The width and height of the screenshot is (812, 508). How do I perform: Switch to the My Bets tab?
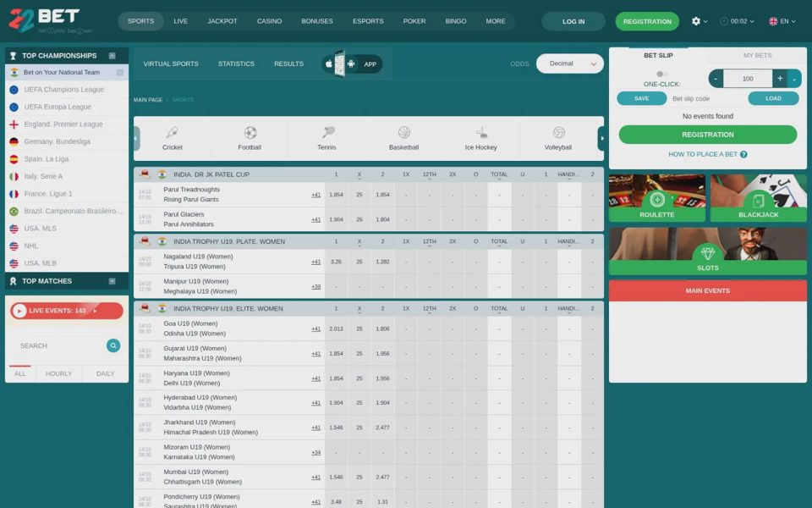[x=757, y=56]
